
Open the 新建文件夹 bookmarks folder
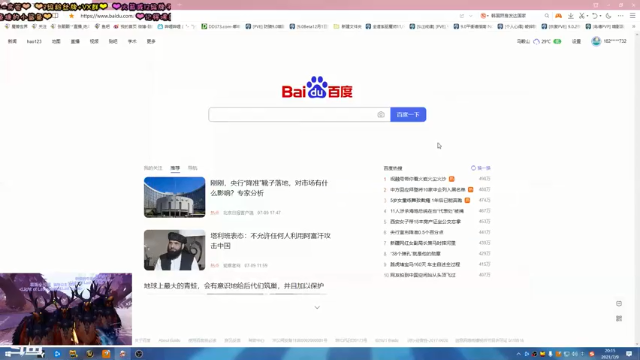tap(347, 27)
